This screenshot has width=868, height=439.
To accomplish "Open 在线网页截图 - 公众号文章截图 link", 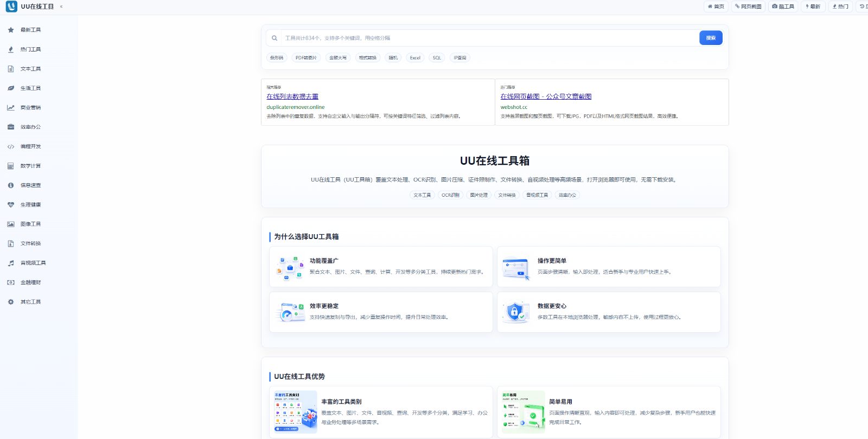I will tap(546, 96).
